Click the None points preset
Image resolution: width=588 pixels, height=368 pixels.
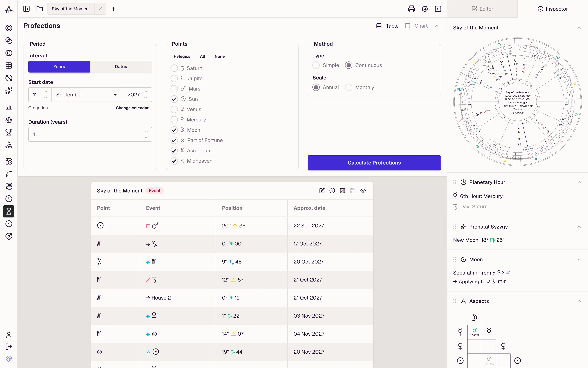(x=220, y=56)
